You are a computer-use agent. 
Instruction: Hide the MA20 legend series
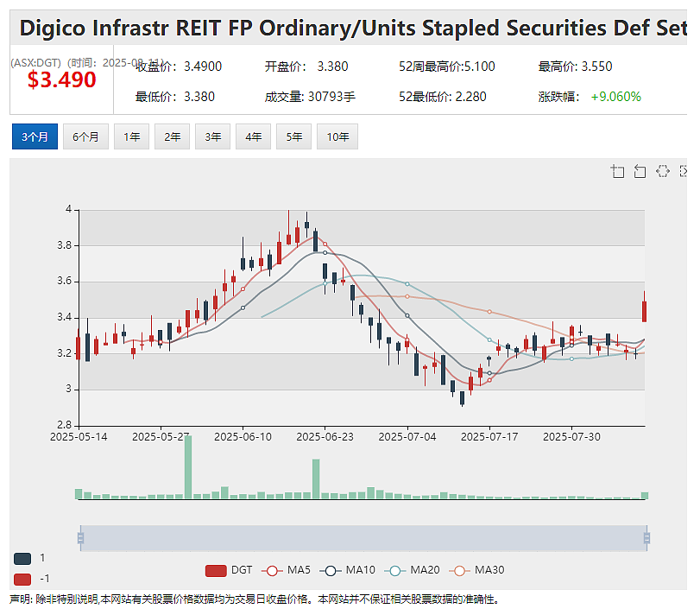point(412,570)
